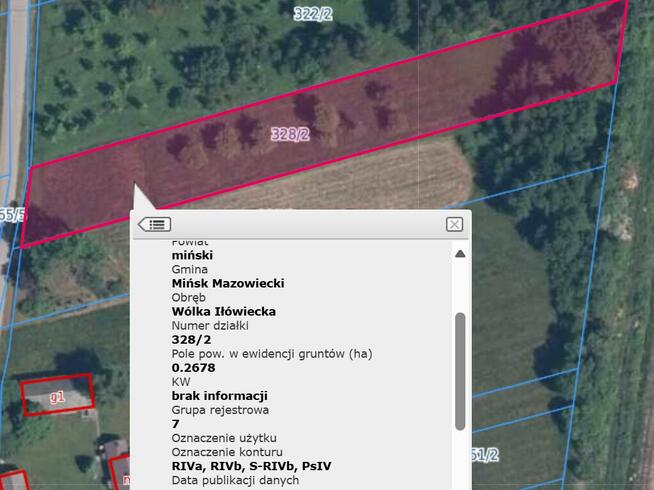654x490 pixels.
Task: Click the Mińsk Mazowiecki gmina value
Action: pos(228,283)
